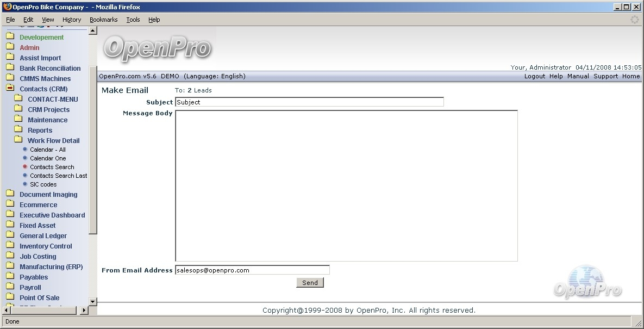Collapse the Work Flow Detail folder
Viewport: 644px width, 329px height.
53,141
